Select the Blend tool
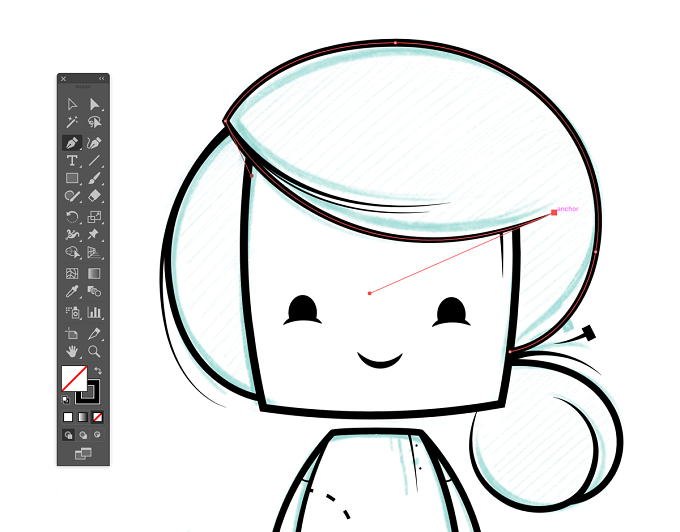This screenshot has height=532, width=680. pyautogui.click(x=94, y=291)
